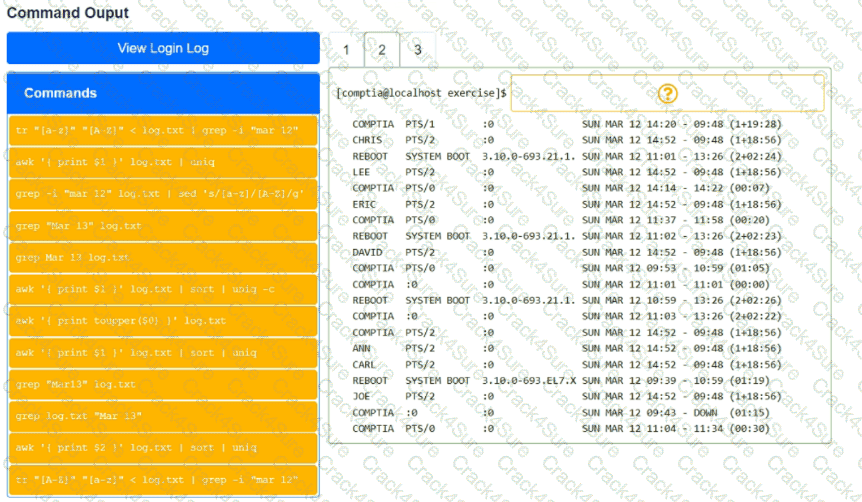Viewport: 862px width, 502px height.
Task: Select output tab 2
Action: pyautogui.click(x=381, y=49)
